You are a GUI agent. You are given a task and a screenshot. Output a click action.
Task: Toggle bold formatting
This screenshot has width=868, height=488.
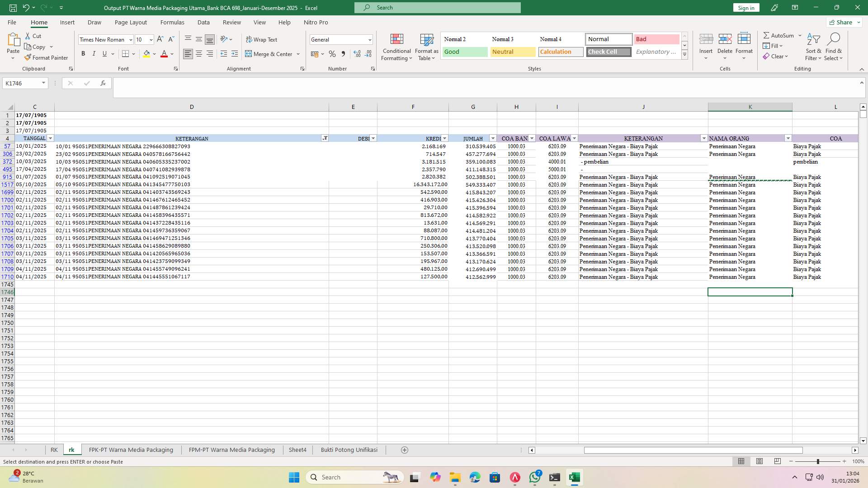tap(83, 53)
